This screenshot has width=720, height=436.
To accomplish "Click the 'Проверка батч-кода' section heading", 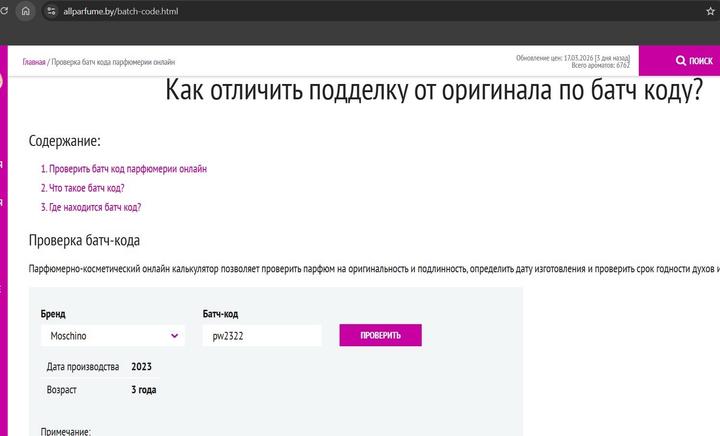I will 84,240.
